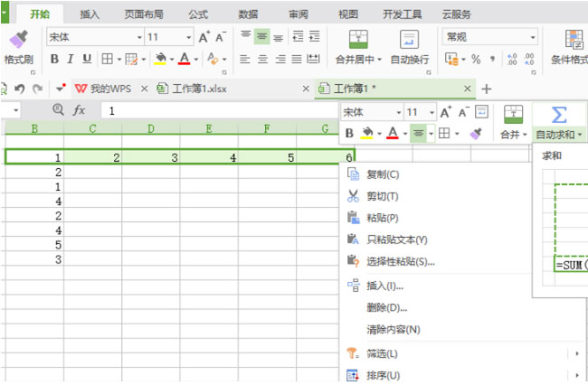Viewport: 588px width, 385px height.
Task: Click the increase indent icon
Action: (314, 37)
